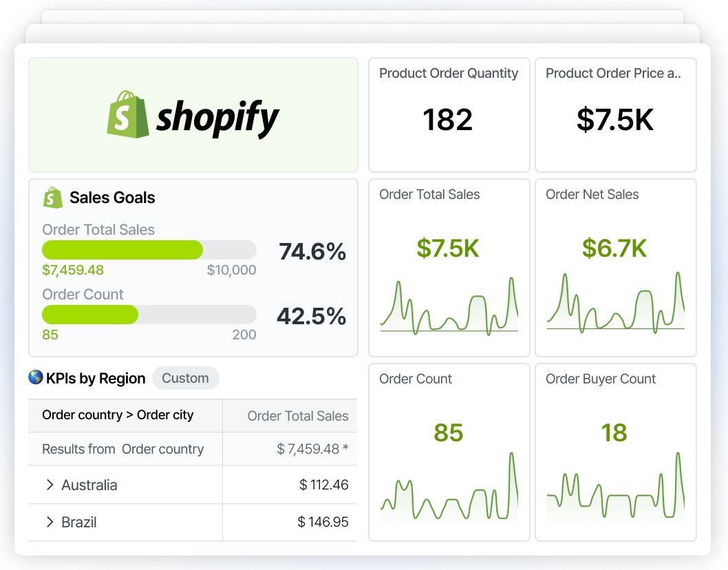Image resolution: width=728 pixels, height=570 pixels.
Task: Click the $6.7K Order Net Sales value
Action: pos(614,248)
